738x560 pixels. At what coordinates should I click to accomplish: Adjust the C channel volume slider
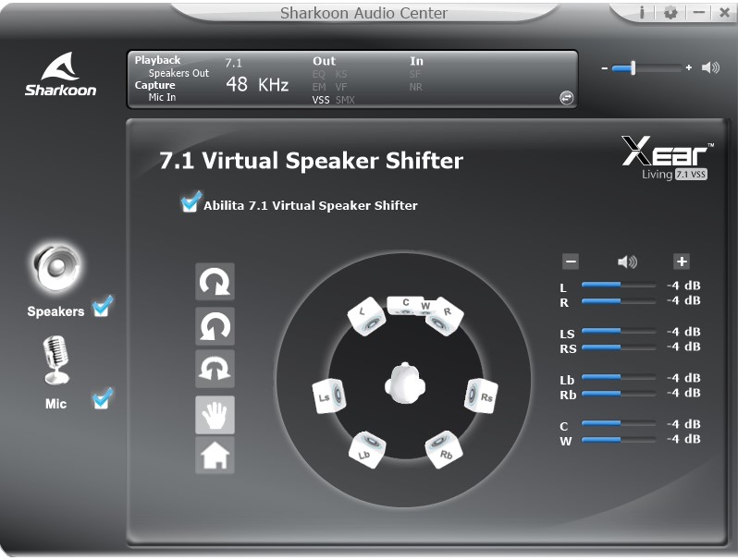click(x=619, y=423)
